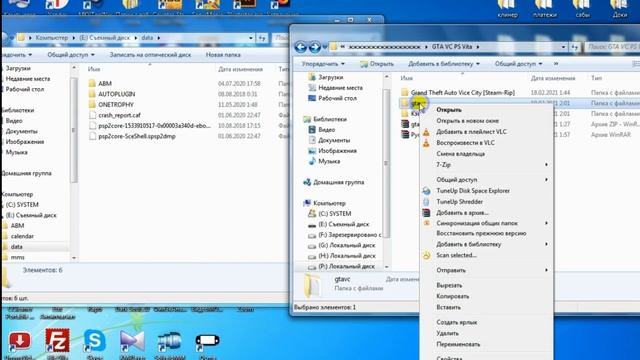Open 'платежи' desktop folder
The width and height of the screenshot is (640, 360).
(x=544, y=8)
